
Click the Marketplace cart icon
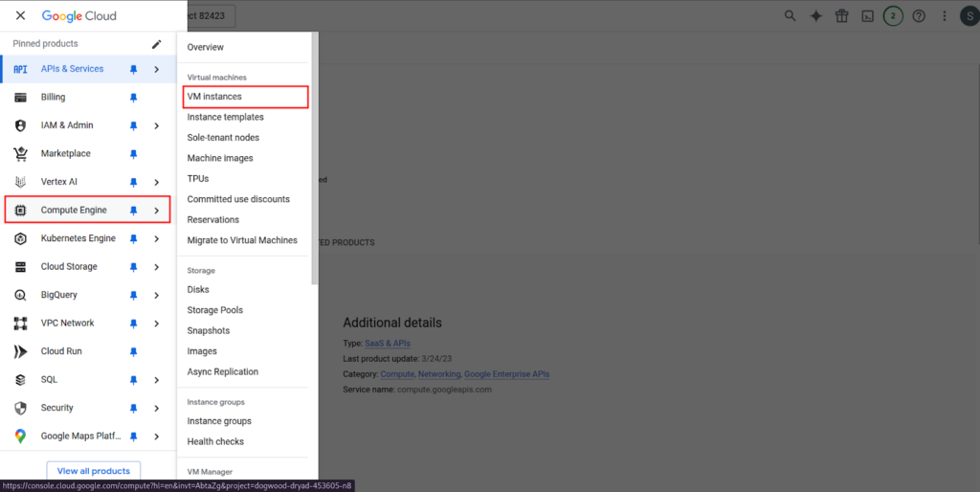coord(21,154)
